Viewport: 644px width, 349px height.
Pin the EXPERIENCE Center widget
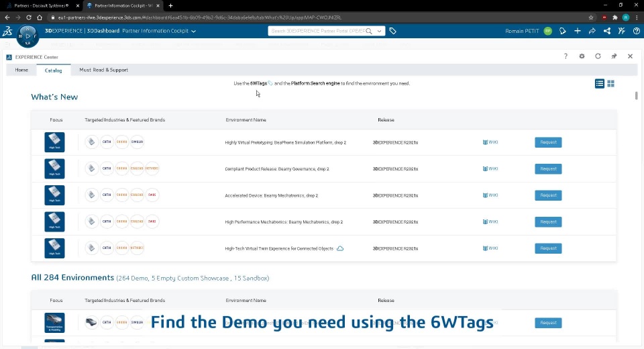click(x=614, y=56)
